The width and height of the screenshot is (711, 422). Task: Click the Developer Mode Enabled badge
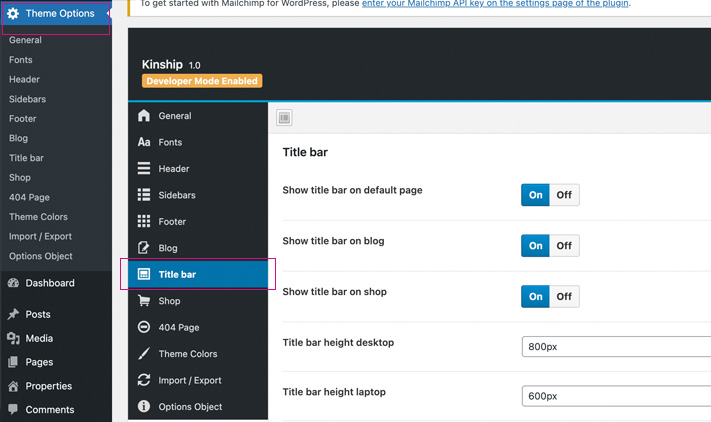[202, 81]
